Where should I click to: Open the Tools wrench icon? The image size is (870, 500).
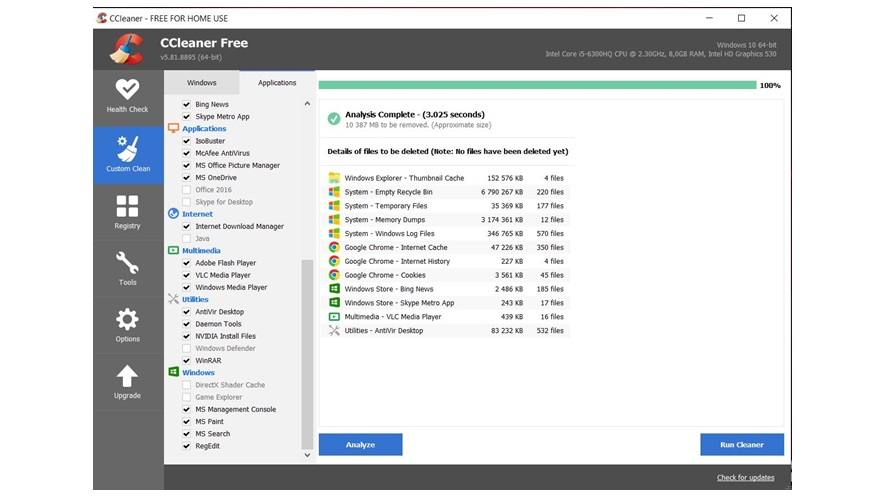pyautogui.click(x=128, y=262)
